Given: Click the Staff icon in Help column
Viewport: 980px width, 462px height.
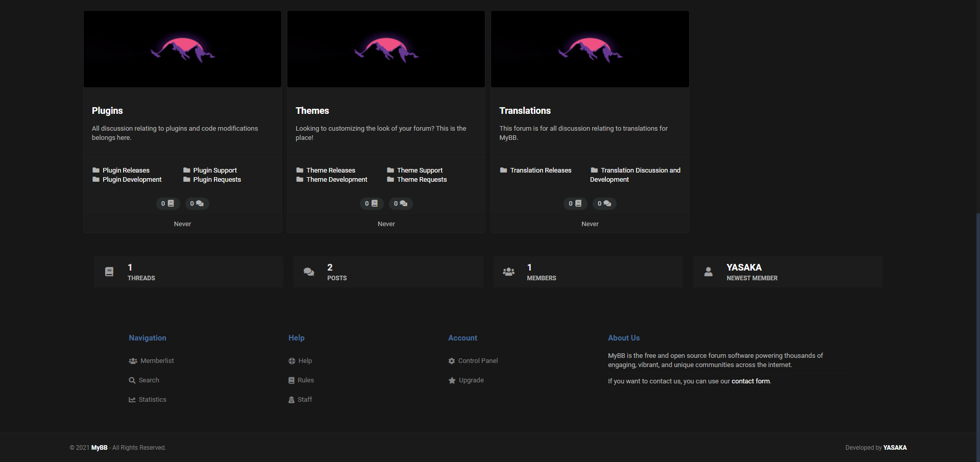Looking at the screenshot, I should (x=291, y=400).
